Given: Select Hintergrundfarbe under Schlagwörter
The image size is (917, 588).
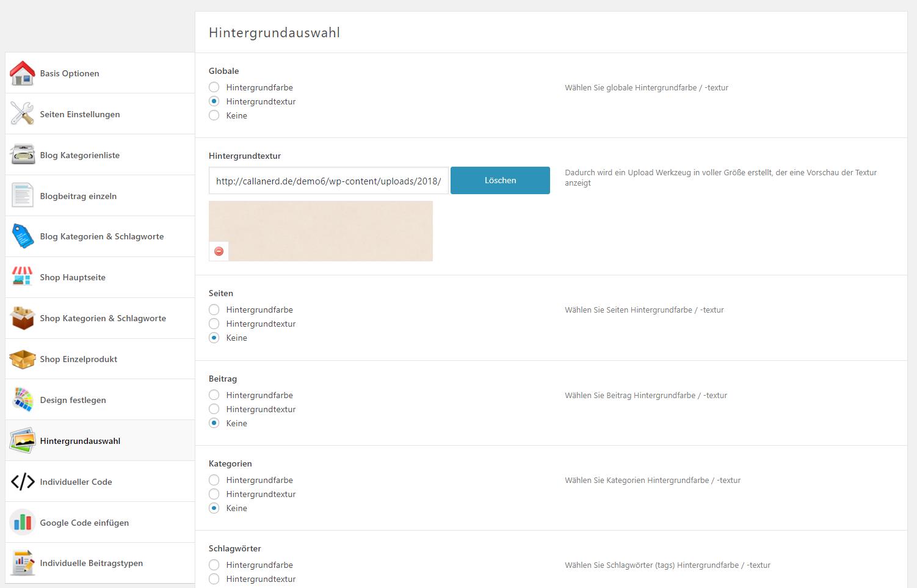Looking at the screenshot, I should pos(214,565).
